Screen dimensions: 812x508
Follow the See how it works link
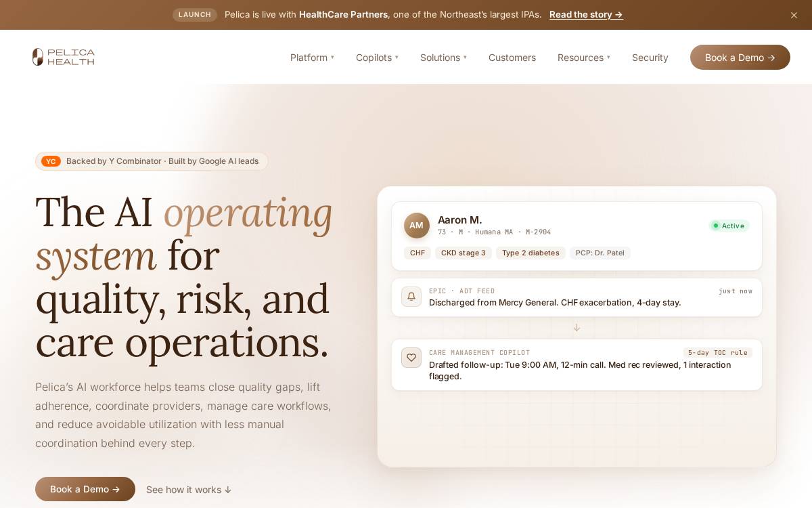coord(189,490)
